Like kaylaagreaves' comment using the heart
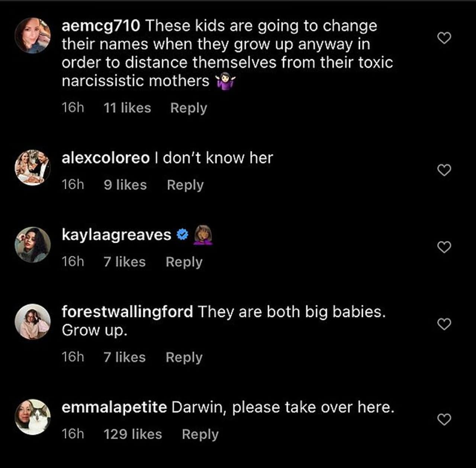This screenshot has height=468, width=476. (x=444, y=247)
